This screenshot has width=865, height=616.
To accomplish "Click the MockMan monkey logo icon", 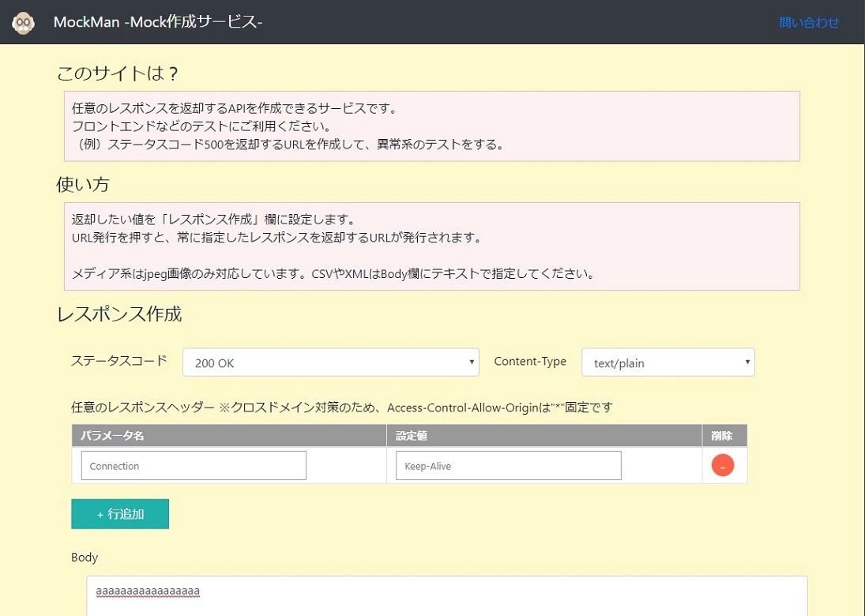I will (x=23, y=23).
